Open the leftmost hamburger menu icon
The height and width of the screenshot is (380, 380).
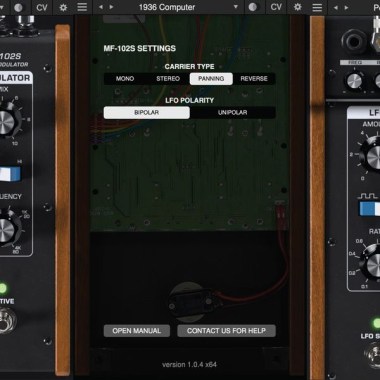click(82, 7)
